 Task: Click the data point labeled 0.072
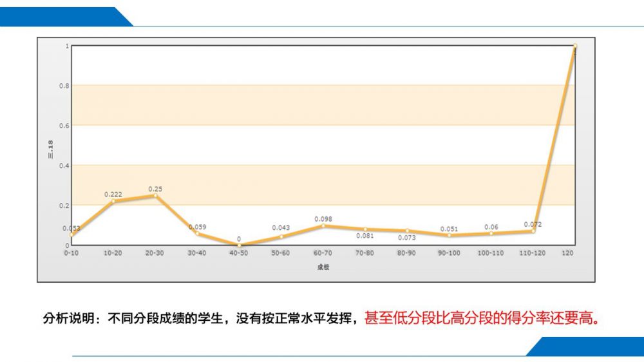(x=533, y=231)
